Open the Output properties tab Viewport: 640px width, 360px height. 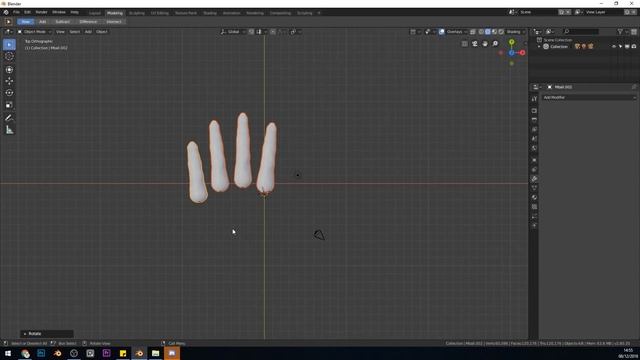pos(534,120)
